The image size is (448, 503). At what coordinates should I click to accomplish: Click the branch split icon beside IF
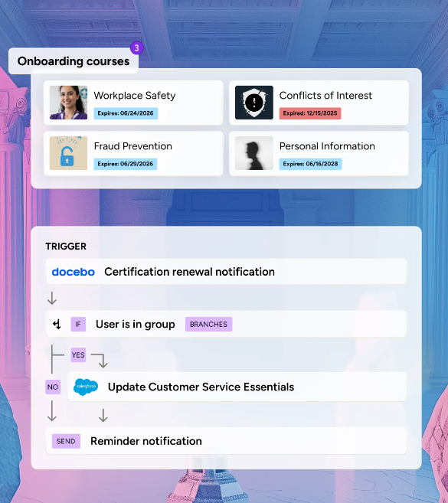(x=57, y=325)
